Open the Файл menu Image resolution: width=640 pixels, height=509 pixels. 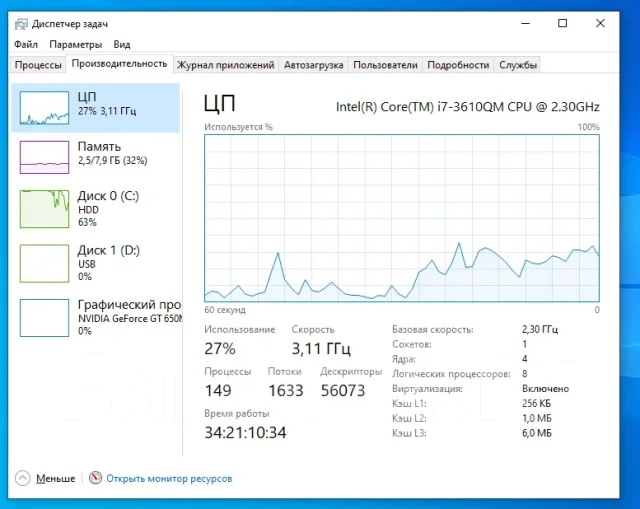tap(26, 44)
